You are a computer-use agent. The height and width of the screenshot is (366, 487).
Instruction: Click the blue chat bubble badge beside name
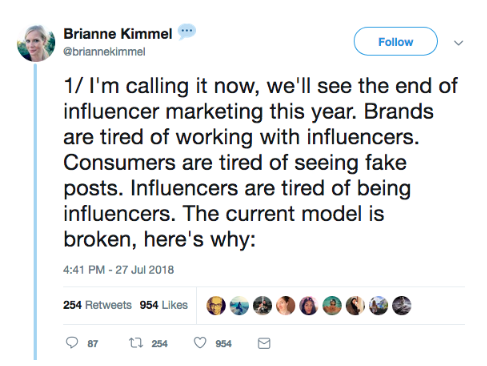[186, 32]
